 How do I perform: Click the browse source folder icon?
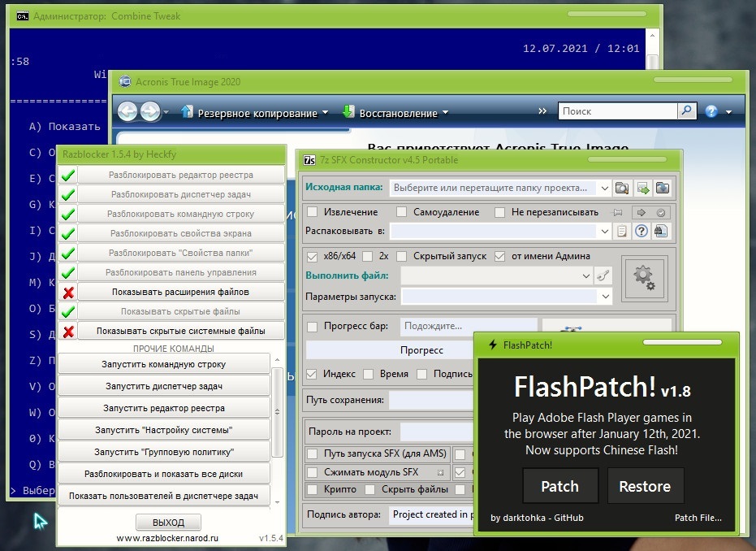[x=622, y=189]
